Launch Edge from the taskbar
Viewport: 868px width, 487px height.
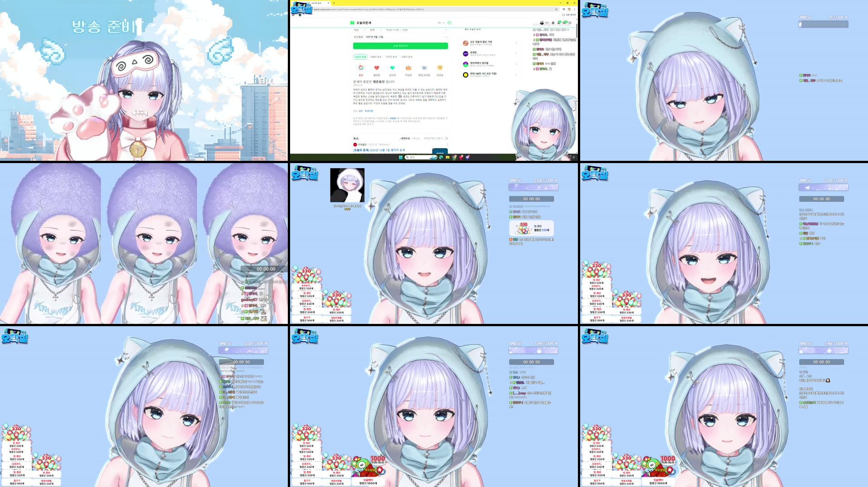[441, 157]
